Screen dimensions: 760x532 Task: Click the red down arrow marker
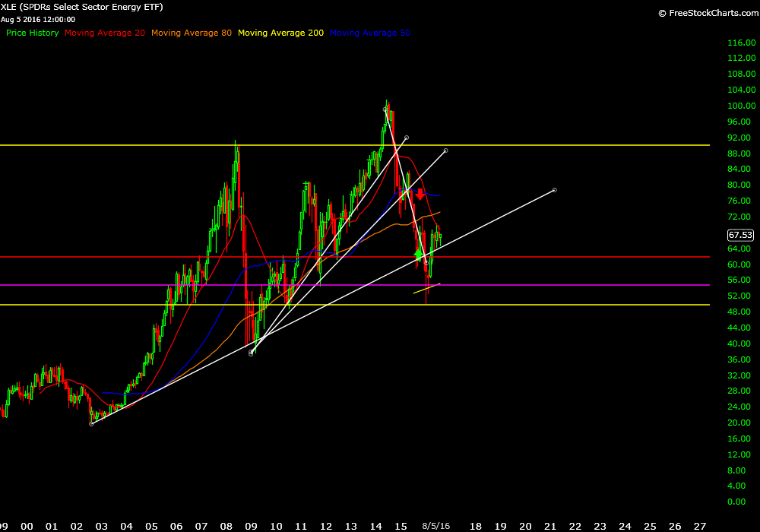[420, 194]
